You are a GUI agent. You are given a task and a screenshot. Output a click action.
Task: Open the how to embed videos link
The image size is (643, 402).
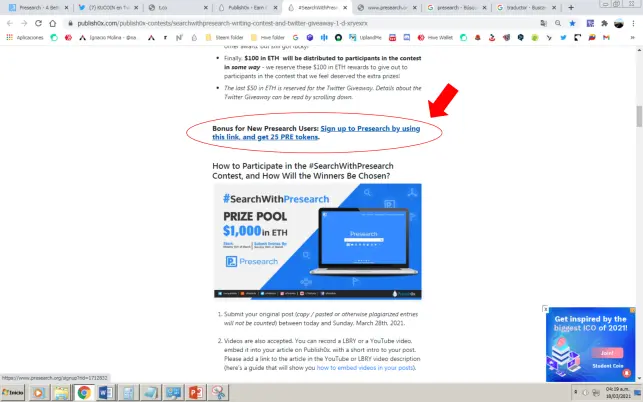click(365, 368)
